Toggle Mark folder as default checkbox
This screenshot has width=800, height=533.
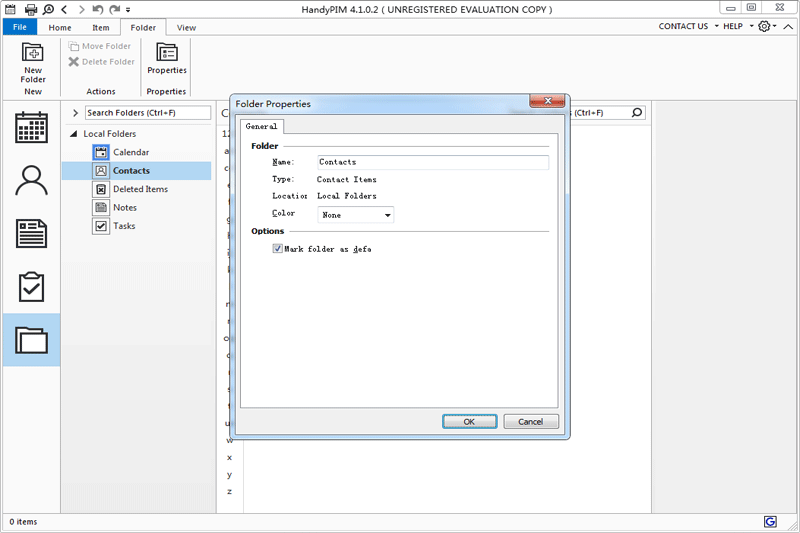point(278,248)
